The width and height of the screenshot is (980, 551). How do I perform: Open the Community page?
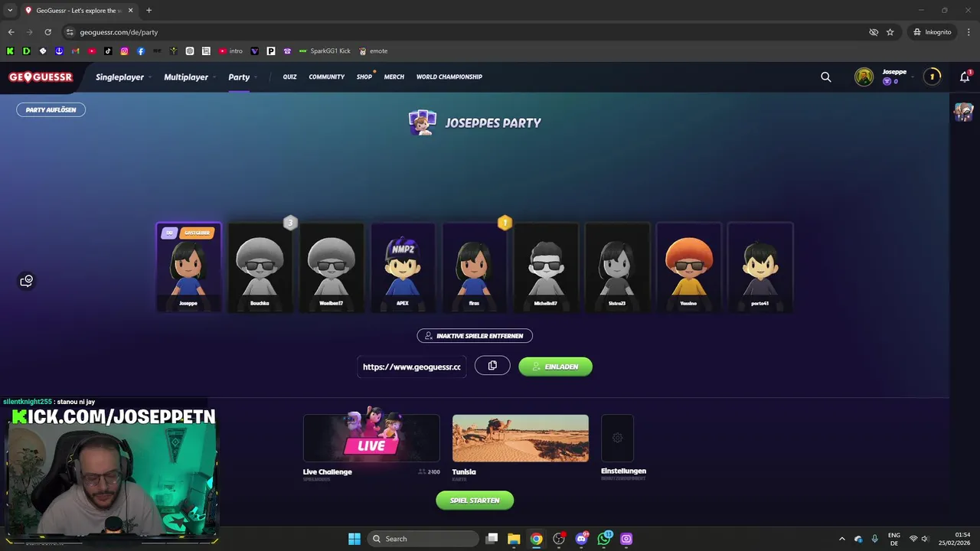click(327, 77)
